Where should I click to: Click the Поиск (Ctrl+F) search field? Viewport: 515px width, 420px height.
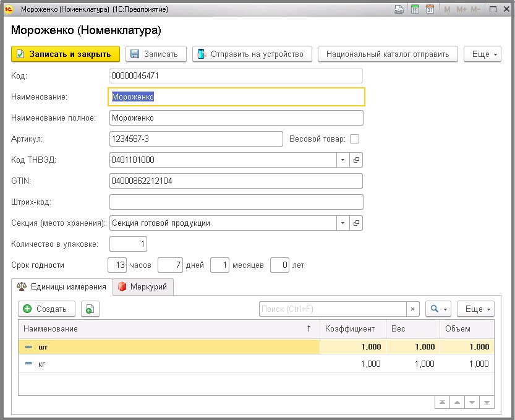[333, 309]
